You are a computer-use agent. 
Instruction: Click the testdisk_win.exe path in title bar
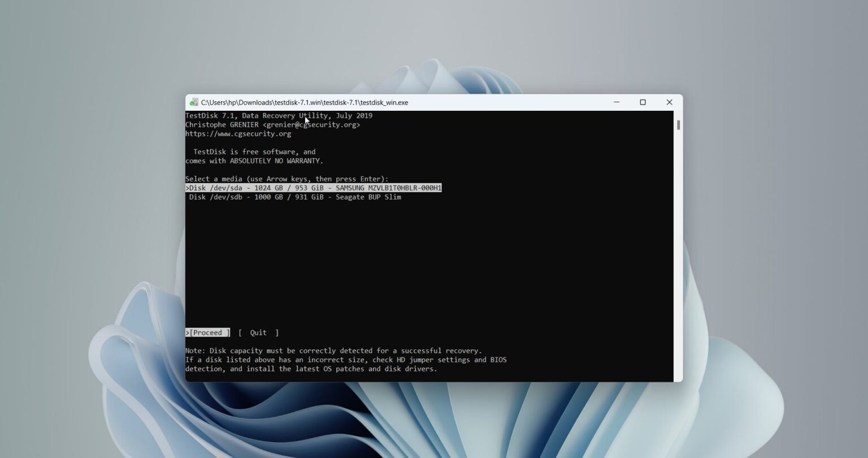click(x=305, y=102)
